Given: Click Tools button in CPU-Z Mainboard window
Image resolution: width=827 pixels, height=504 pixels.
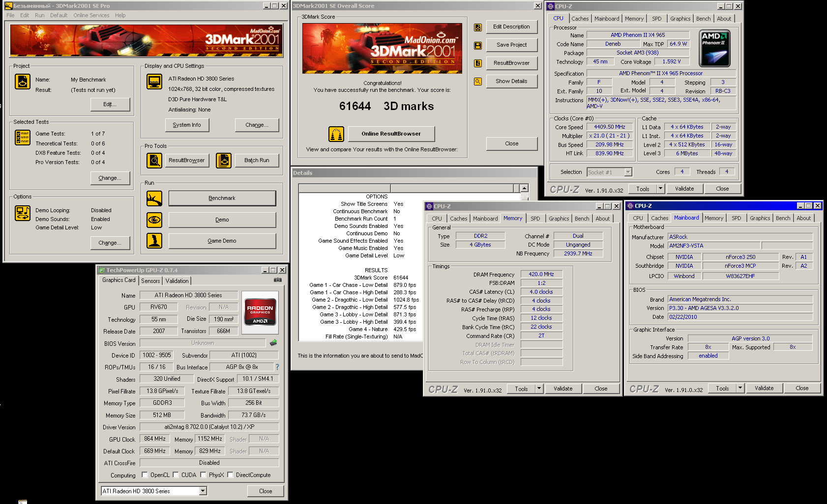Looking at the screenshot, I should point(722,388).
